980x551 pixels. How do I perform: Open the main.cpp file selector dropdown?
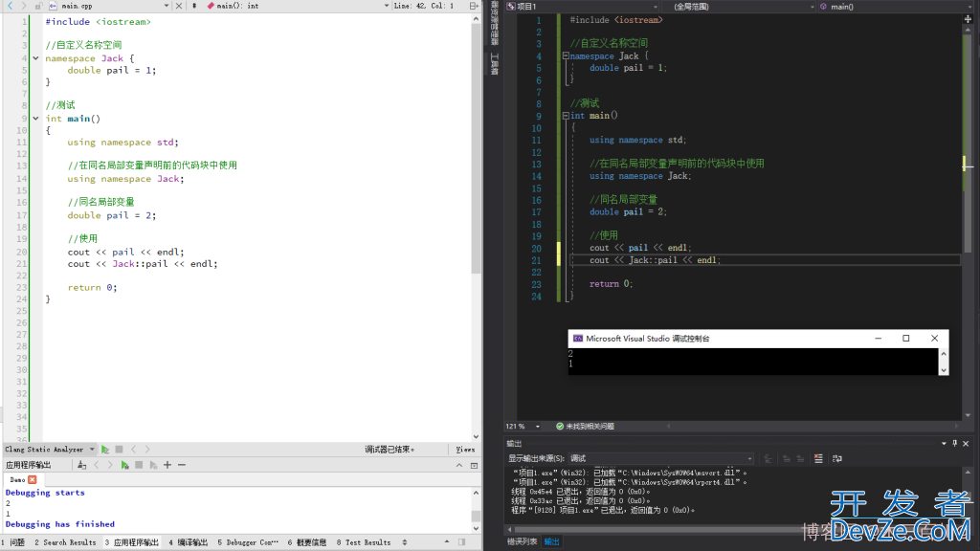[109, 6]
